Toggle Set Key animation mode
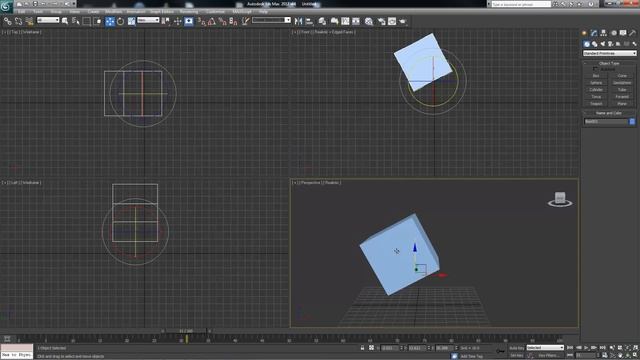The height and width of the screenshot is (360, 640). click(x=516, y=356)
